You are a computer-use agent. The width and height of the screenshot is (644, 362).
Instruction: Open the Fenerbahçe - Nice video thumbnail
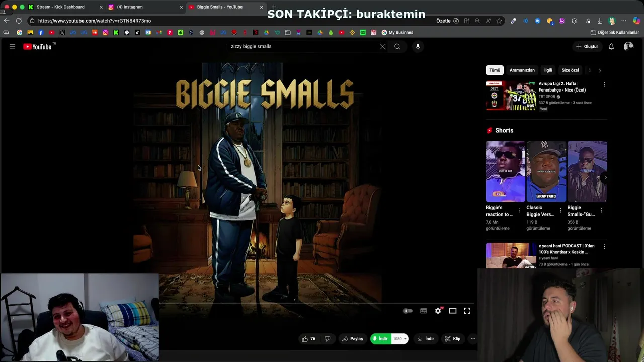[x=511, y=96]
